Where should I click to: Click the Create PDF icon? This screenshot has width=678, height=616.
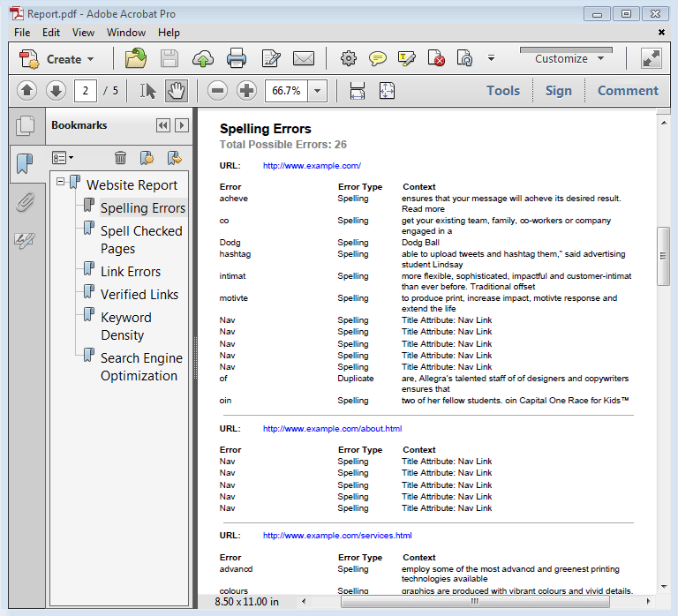coord(29,59)
